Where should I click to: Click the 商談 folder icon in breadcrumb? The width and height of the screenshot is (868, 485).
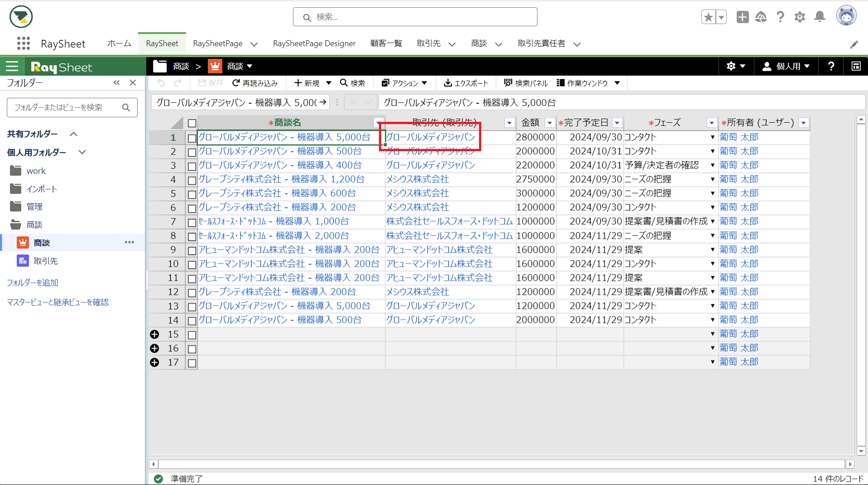(x=159, y=66)
